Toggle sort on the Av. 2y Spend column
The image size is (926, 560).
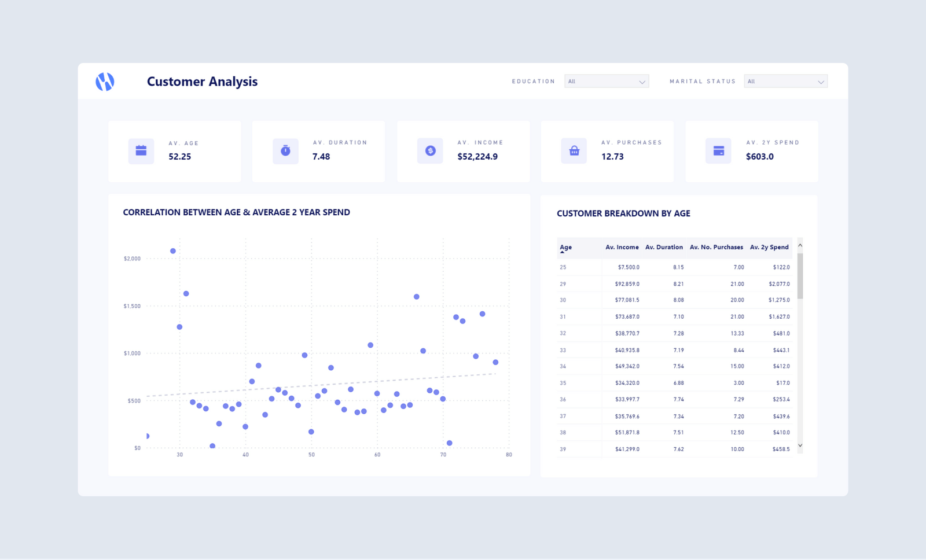tap(769, 247)
